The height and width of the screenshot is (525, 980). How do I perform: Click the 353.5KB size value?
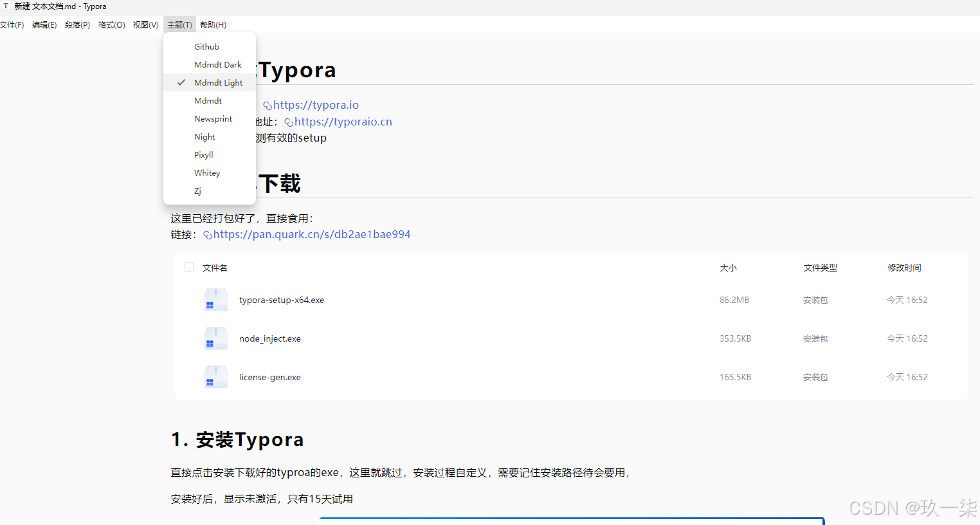coord(736,338)
